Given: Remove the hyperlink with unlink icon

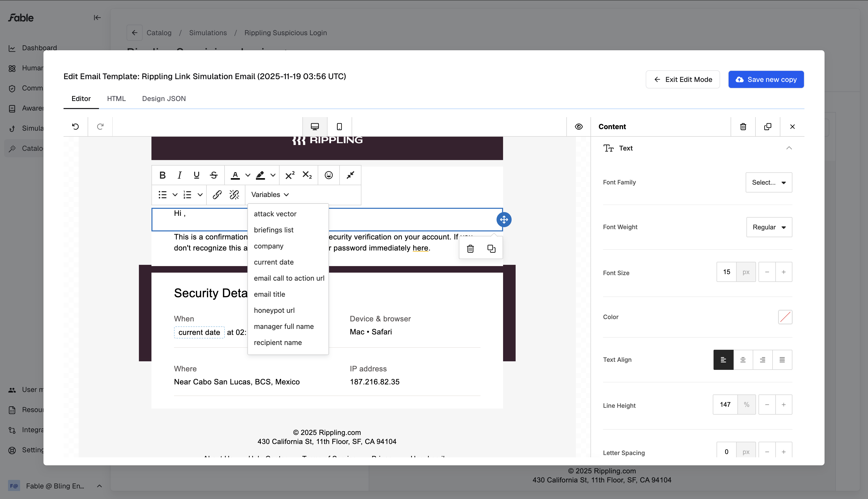Looking at the screenshot, I should [234, 195].
